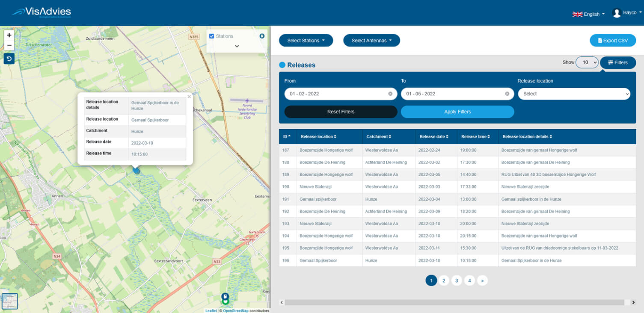The height and width of the screenshot is (313, 644).
Task: Sort table by Release date column
Action: coord(434,137)
